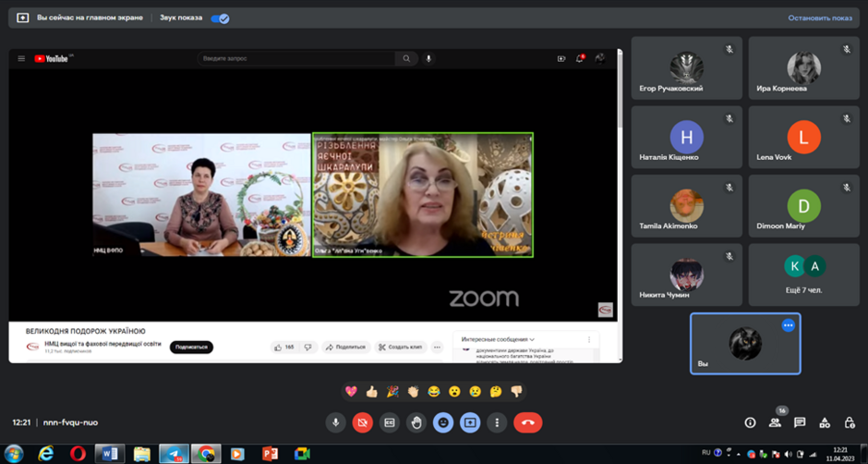Send party popper reaction

tap(392, 391)
